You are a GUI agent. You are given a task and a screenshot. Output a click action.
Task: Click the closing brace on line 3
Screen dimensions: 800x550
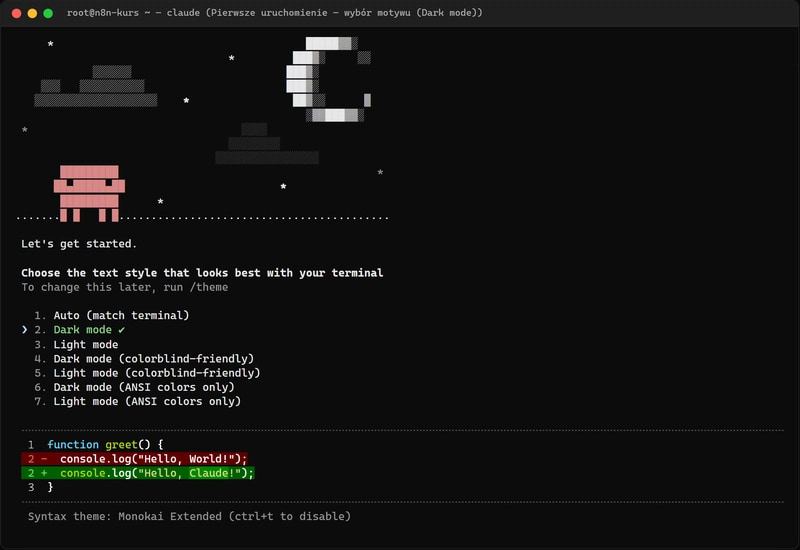tap(50, 487)
